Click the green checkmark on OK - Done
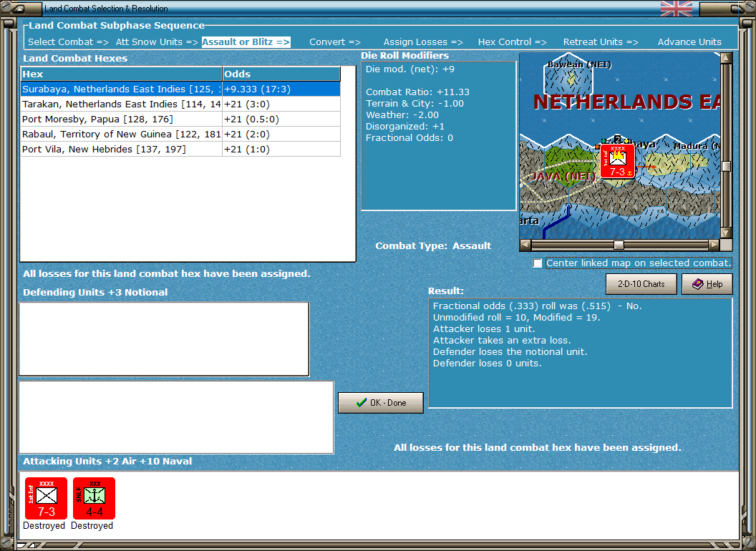756x551 pixels. click(x=361, y=403)
